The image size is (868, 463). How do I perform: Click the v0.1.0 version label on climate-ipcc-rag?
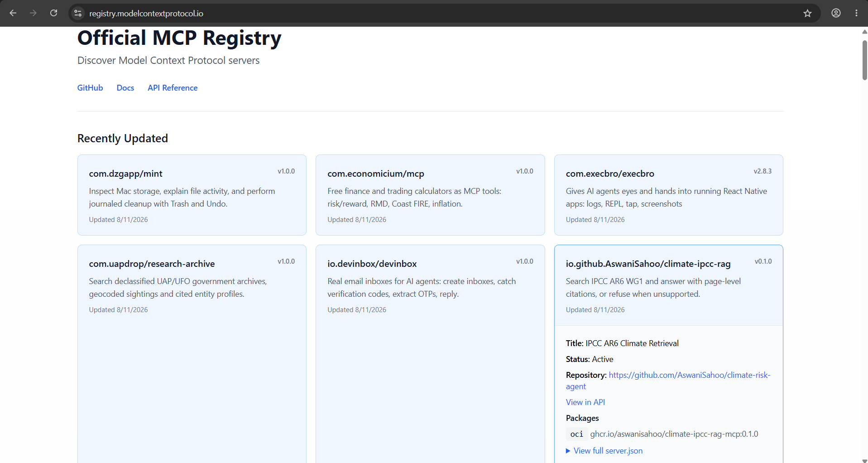tap(763, 261)
